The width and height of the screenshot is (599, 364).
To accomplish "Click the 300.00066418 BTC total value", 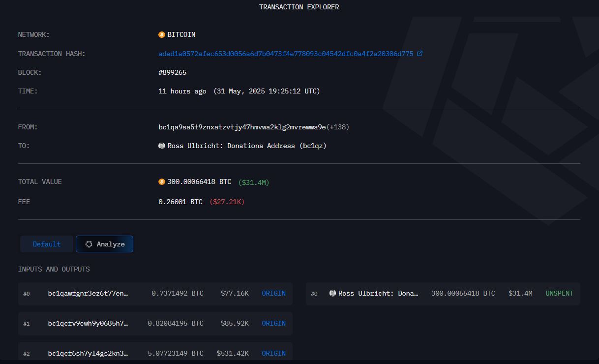I will (199, 182).
